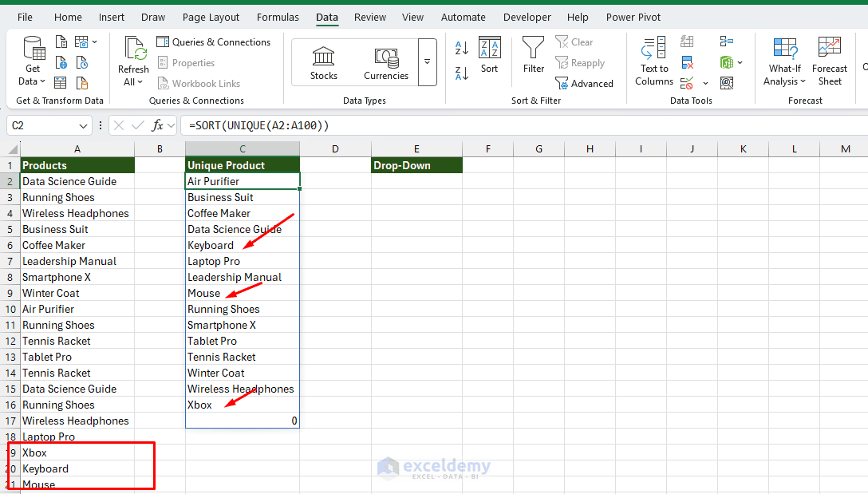The image size is (868, 494).
Task: Open the Developer tab
Action: [527, 18]
